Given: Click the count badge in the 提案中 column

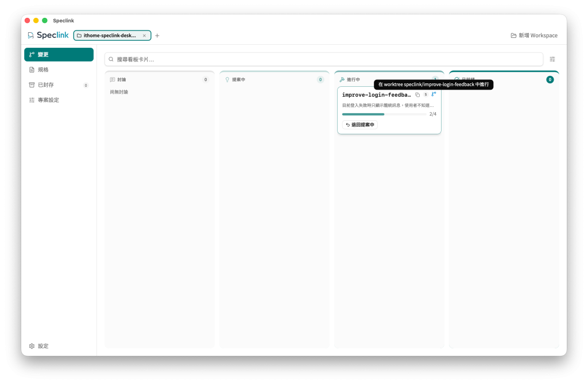Looking at the screenshot, I should tap(320, 79).
